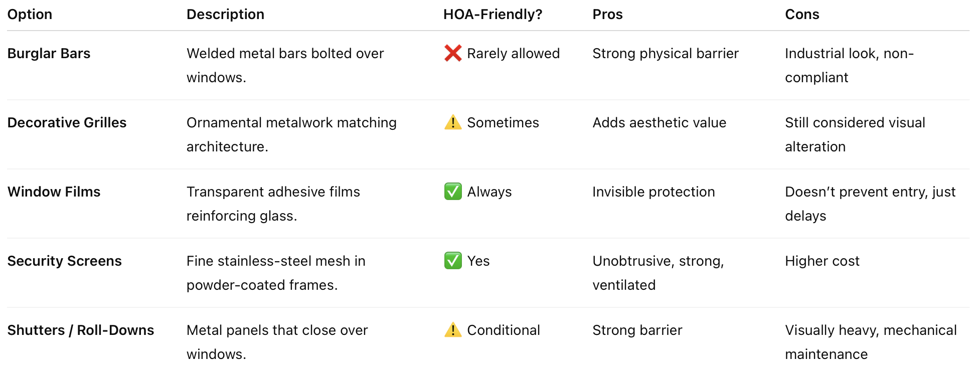Select the Invisible protection cell

point(654,192)
